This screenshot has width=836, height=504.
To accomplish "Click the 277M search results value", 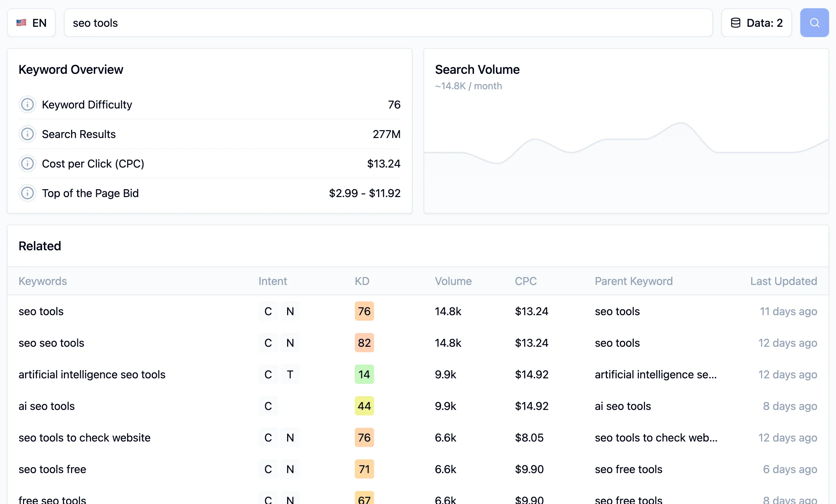I will coord(386,134).
